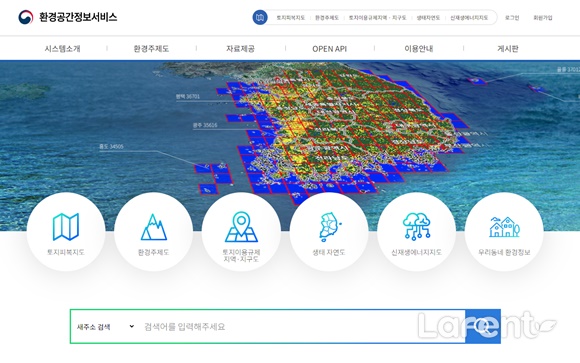The height and width of the screenshot is (363, 580).
Task: Open the 시스템소개 menu
Action: pyautogui.click(x=63, y=48)
